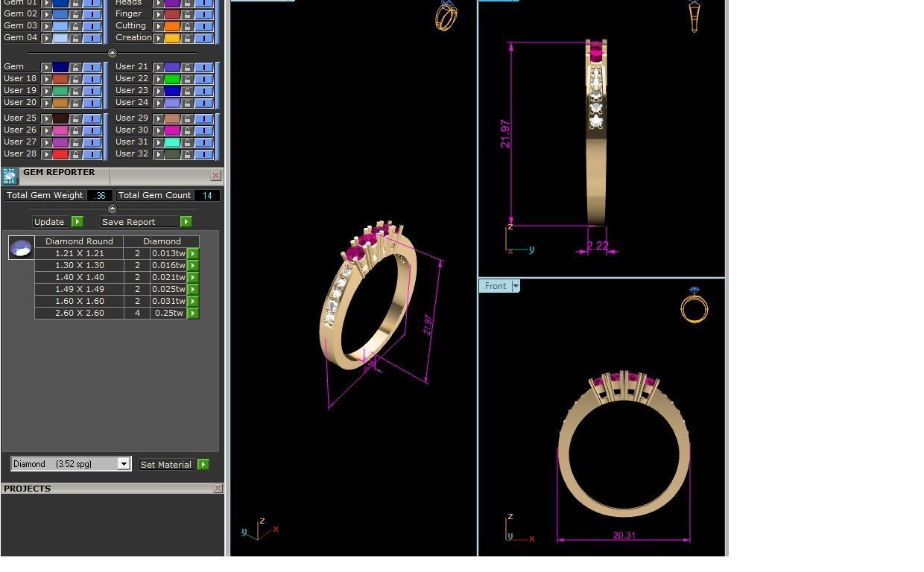Click the Gem Reporter panel icon

pos(9,177)
